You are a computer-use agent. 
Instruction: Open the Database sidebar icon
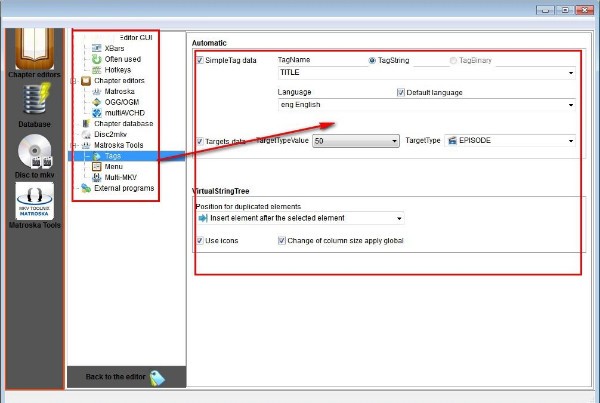click(34, 100)
